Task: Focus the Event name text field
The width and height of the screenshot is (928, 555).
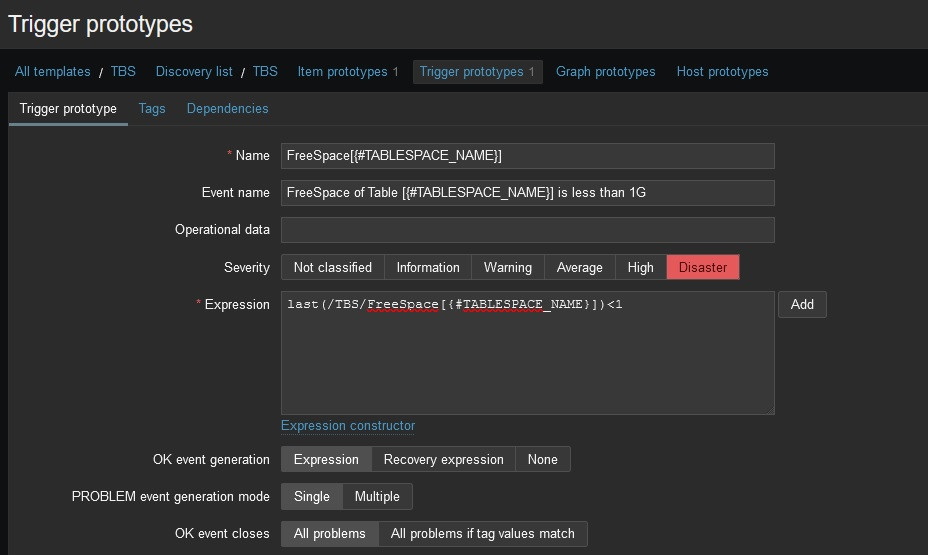Action: coord(527,193)
